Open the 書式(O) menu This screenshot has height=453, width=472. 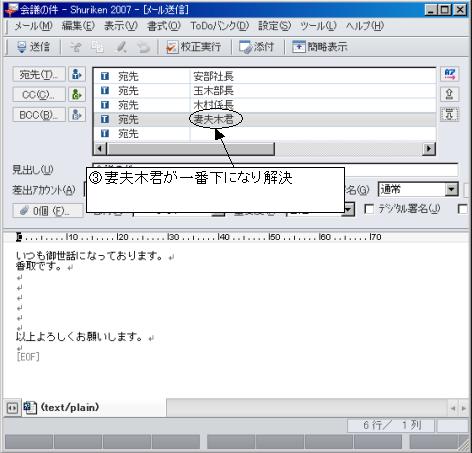[164, 26]
